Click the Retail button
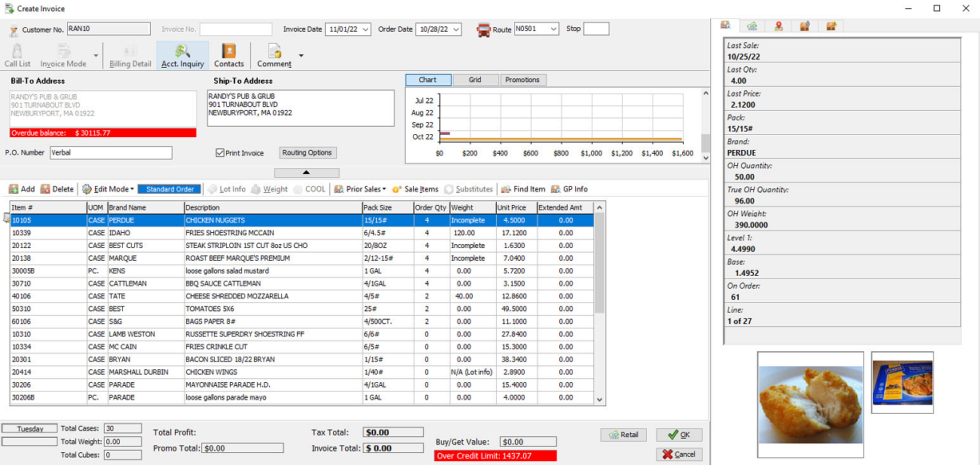The image size is (980, 465). (623, 434)
